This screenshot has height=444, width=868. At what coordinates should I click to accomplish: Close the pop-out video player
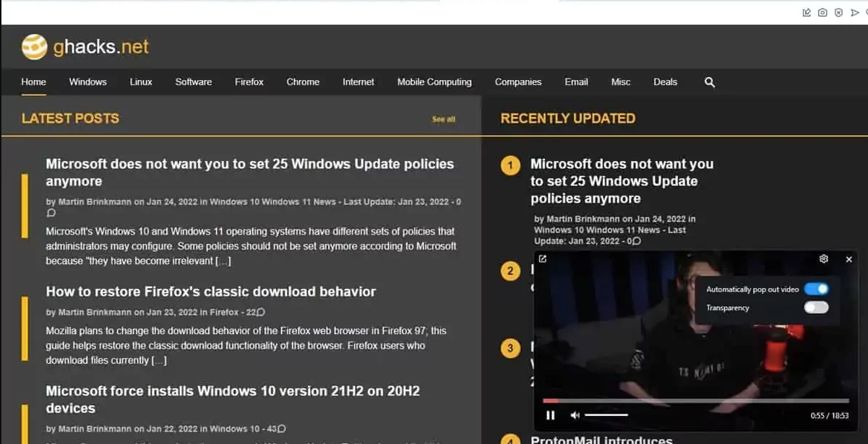pos(849,259)
